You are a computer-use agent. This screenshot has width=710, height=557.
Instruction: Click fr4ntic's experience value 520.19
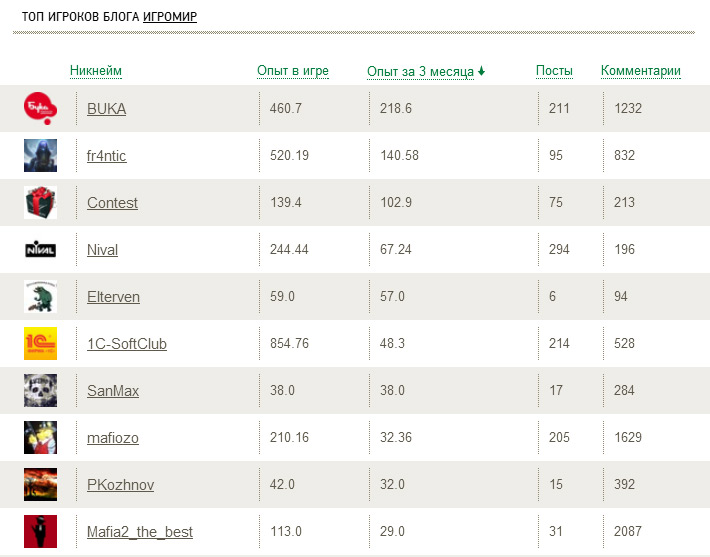click(289, 155)
